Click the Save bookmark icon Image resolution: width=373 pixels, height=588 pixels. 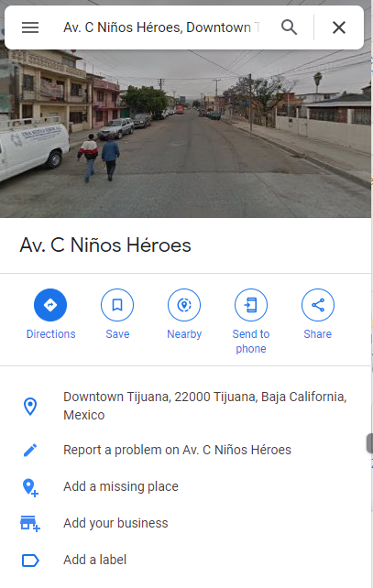pyautogui.click(x=117, y=305)
